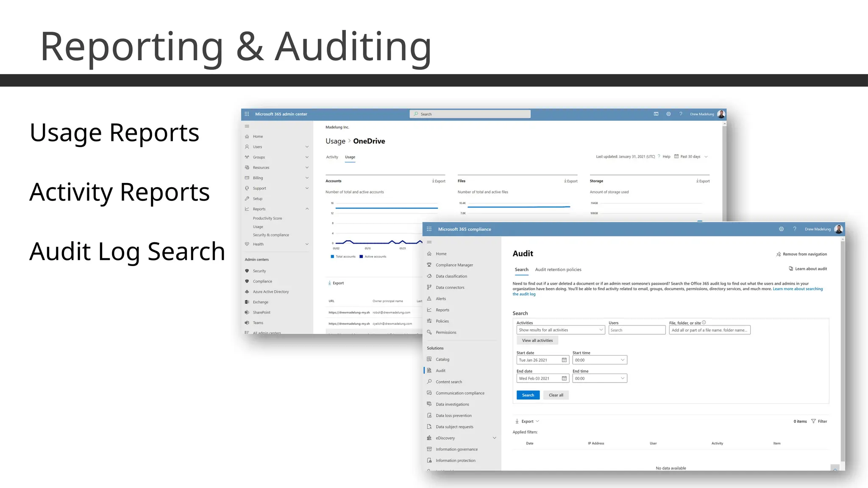
Task: Open Compliance Manager in the compliance sidebar
Action: tap(454, 265)
